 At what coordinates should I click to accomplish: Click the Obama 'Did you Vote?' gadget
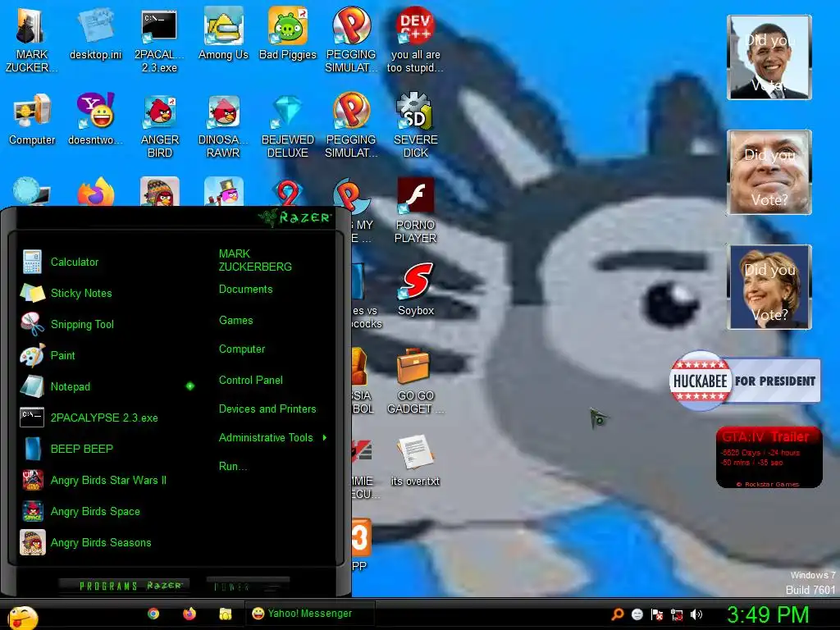pos(769,57)
